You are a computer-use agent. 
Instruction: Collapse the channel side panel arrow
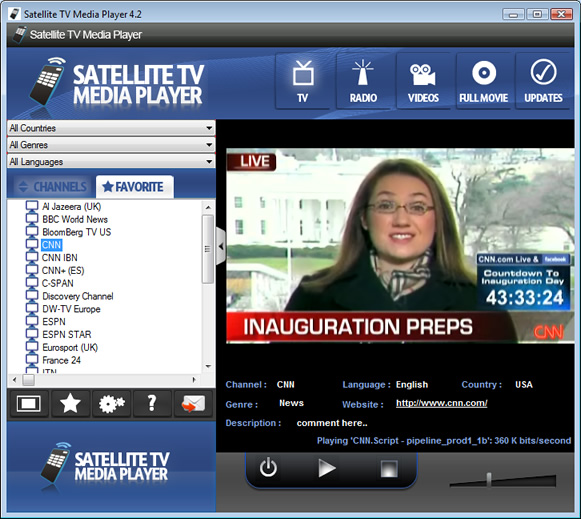click(221, 246)
